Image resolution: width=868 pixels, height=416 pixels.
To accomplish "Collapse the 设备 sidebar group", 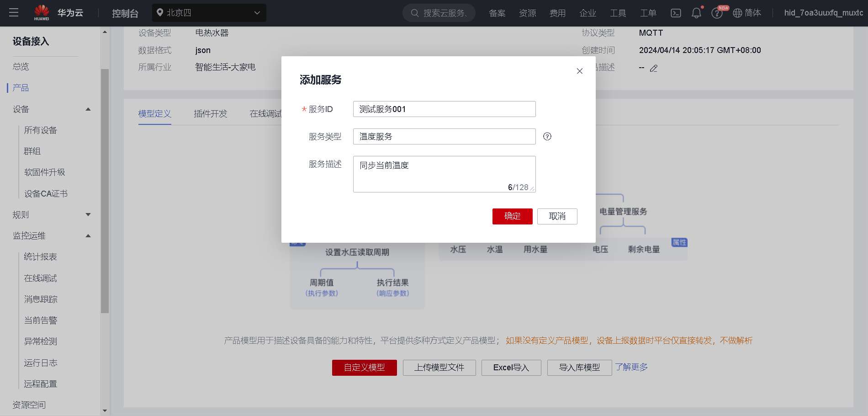I will (x=88, y=109).
